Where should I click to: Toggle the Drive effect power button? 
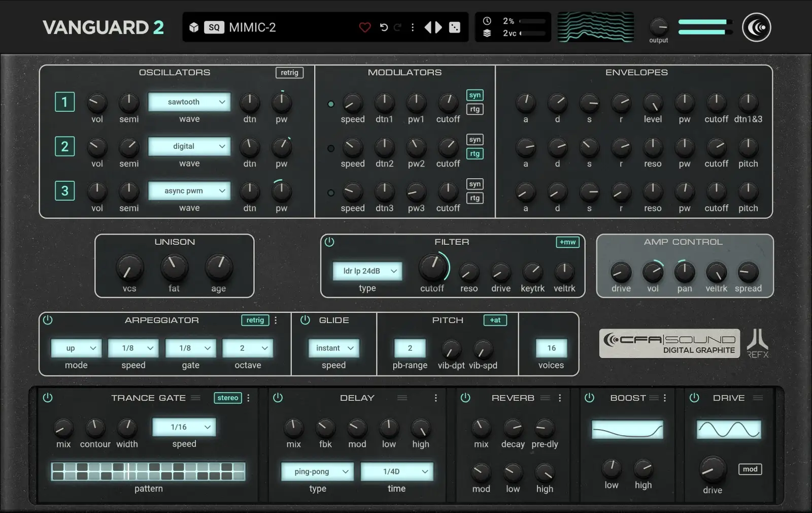click(694, 398)
